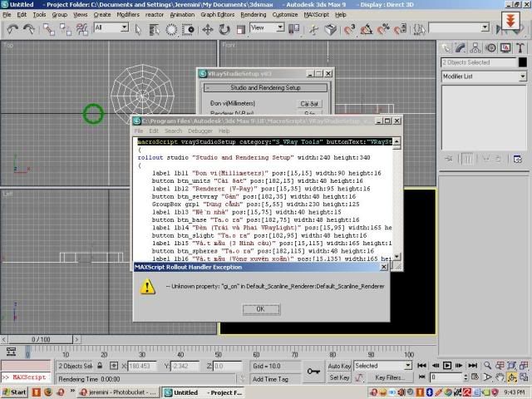Open Search menu in script editor
The image size is (532, 399).
pos(174,131)
